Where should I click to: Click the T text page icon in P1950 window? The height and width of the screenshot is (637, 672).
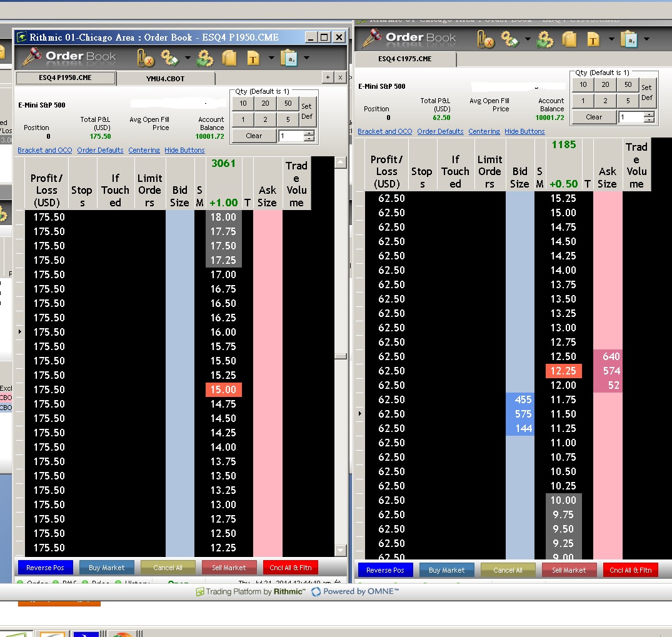click(x=253, y=58)
